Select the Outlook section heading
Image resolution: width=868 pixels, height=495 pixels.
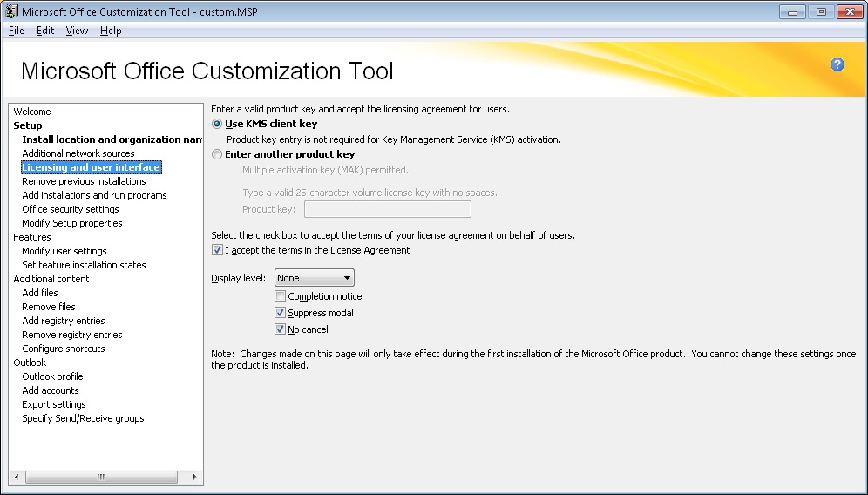[30, 363]
